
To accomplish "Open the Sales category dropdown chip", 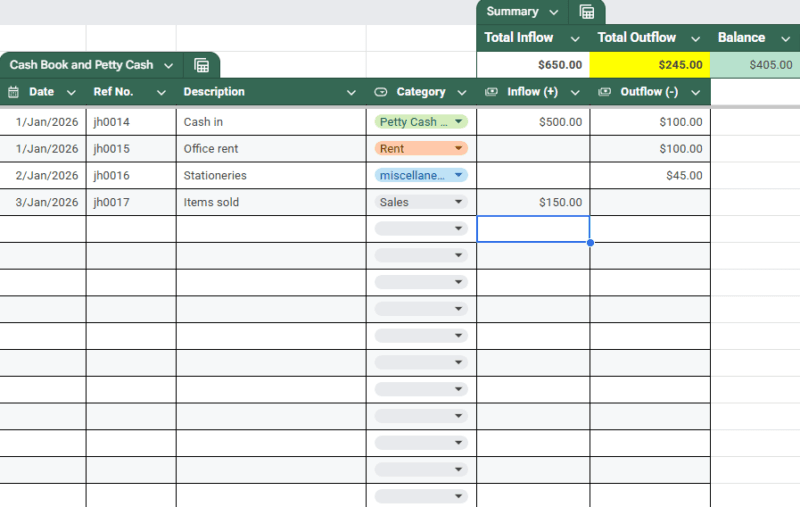I will pyautogui.click(x=421, y=202).
